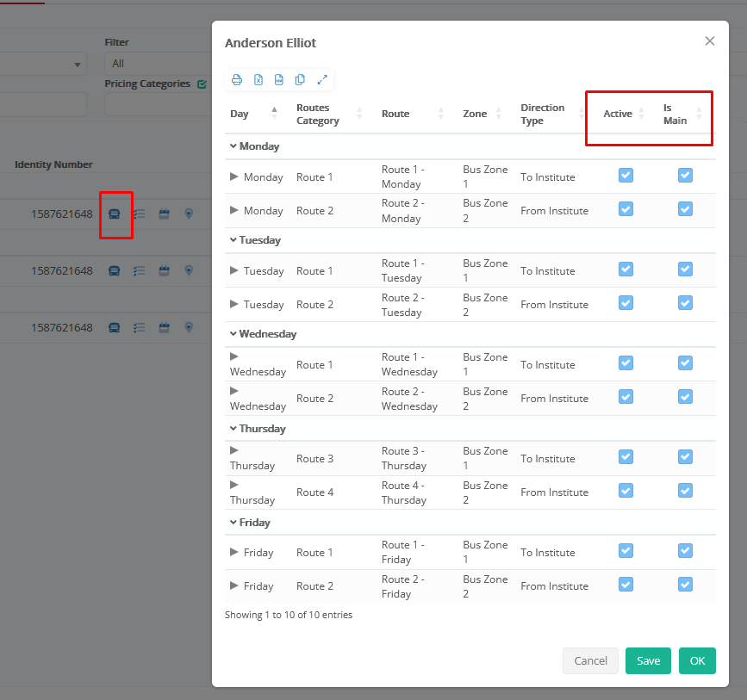Click the Copy icon in the dialog toolbar
Image resolution: width=747 pixels, height=700 pixels.
click(300, 80)
